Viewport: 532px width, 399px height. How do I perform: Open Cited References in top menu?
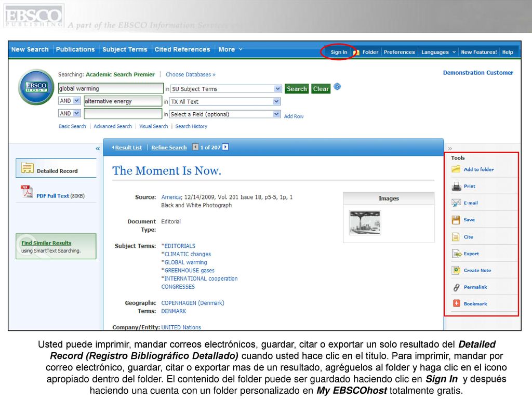182,49
